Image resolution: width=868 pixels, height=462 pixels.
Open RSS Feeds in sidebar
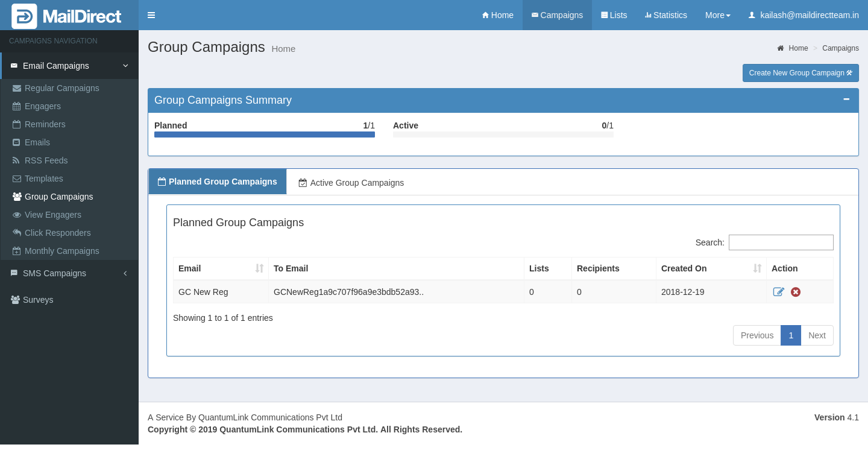coord(46,160)
